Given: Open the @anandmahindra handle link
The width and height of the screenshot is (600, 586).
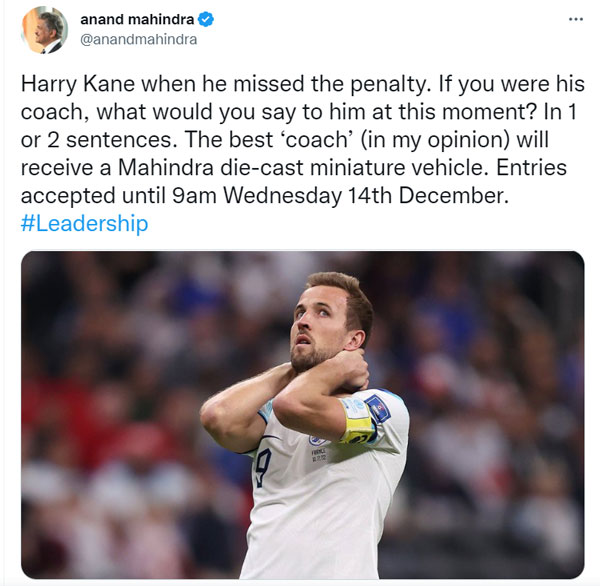Looking at the screenshot, I should [139, 39].
